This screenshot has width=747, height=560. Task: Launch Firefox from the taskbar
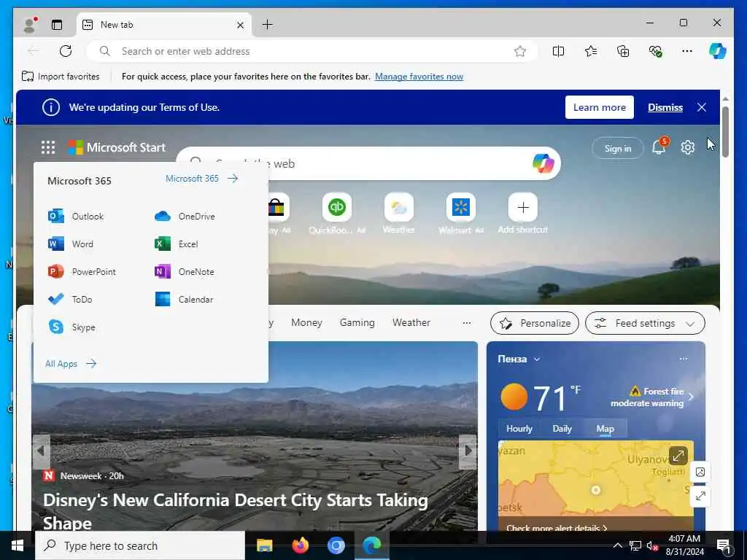[300, 545]
